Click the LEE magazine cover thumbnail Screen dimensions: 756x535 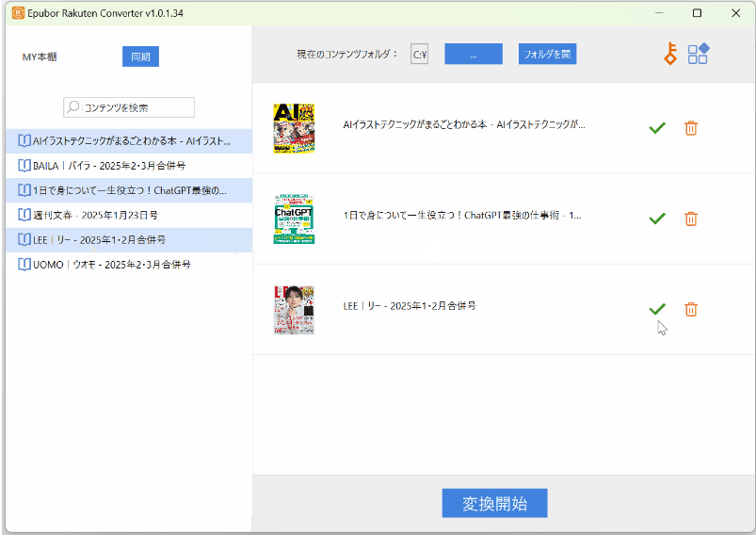coord(294,310)
